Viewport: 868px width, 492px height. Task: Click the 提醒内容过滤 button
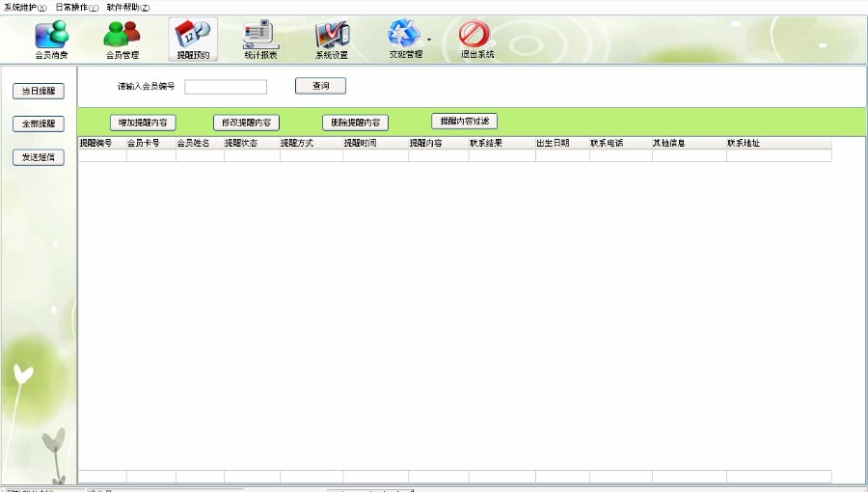tap(465, 122)
